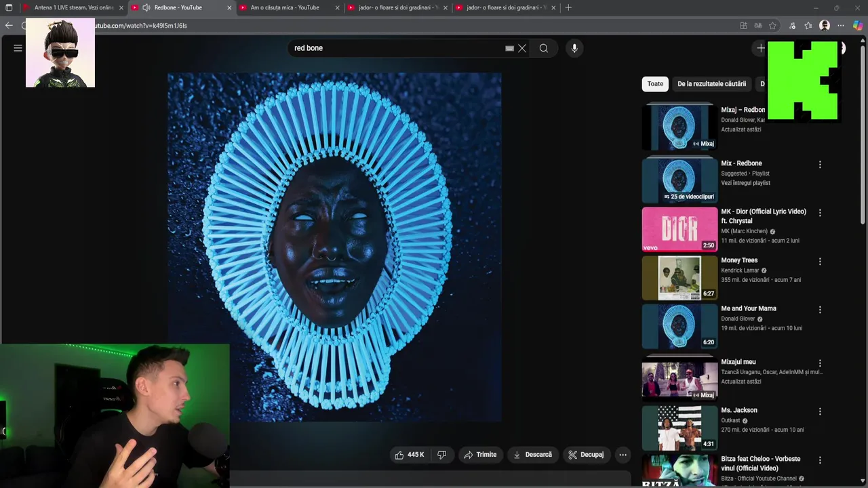This screenshot has width=868, height=488.
Task: Dislike the Redbone video
Action: pyautogui.click(x=442, y=455)
